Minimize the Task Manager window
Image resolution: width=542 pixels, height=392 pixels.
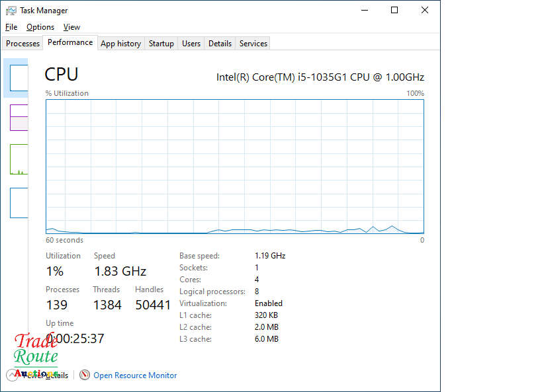364,11
